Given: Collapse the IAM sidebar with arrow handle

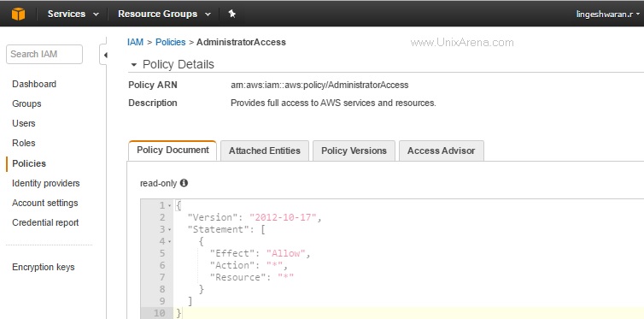Looking at the screenshot, I should (105, 55).
